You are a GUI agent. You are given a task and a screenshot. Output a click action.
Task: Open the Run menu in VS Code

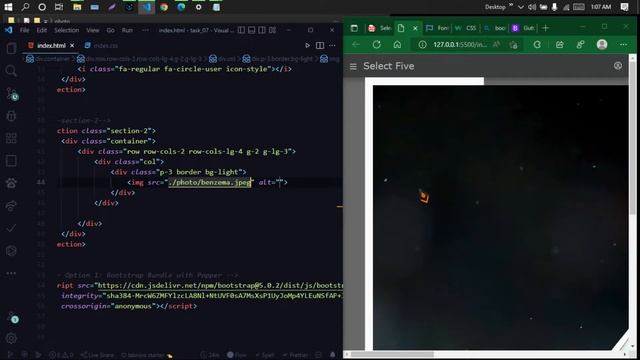point(127,30)
